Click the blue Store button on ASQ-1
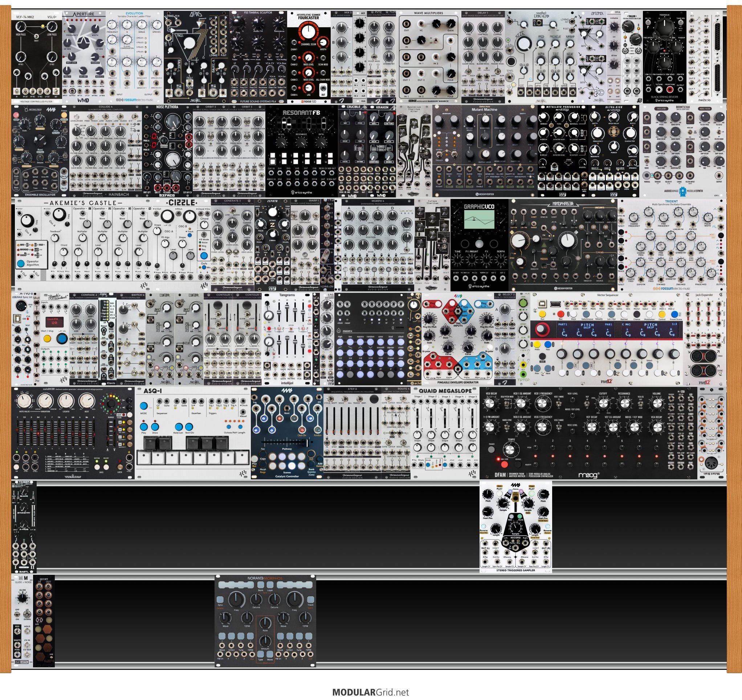This screenshot has width=742, height=700. click(155, 426)
